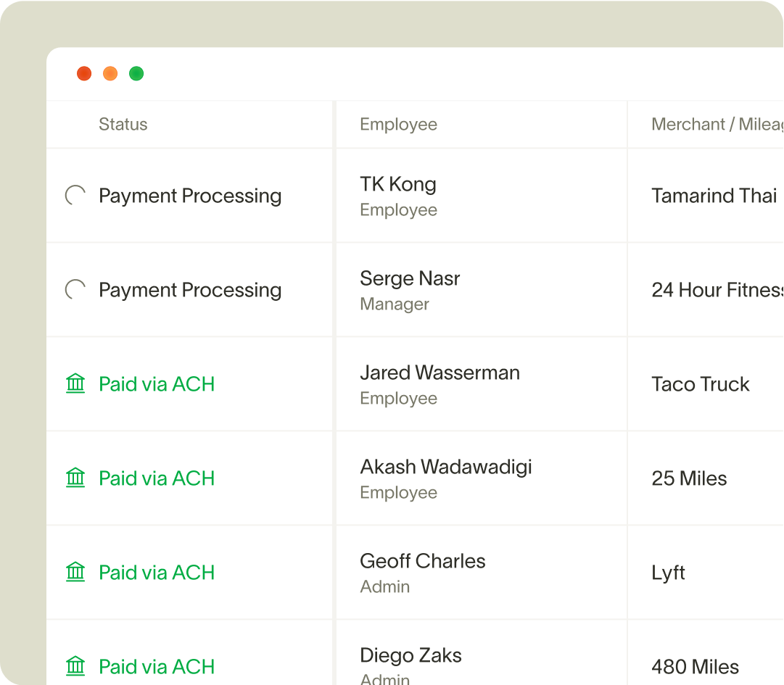Click the bank icon in Jared Wasserman's row
Viewport: 784px width, 685px height.
[x=75, y=383]
